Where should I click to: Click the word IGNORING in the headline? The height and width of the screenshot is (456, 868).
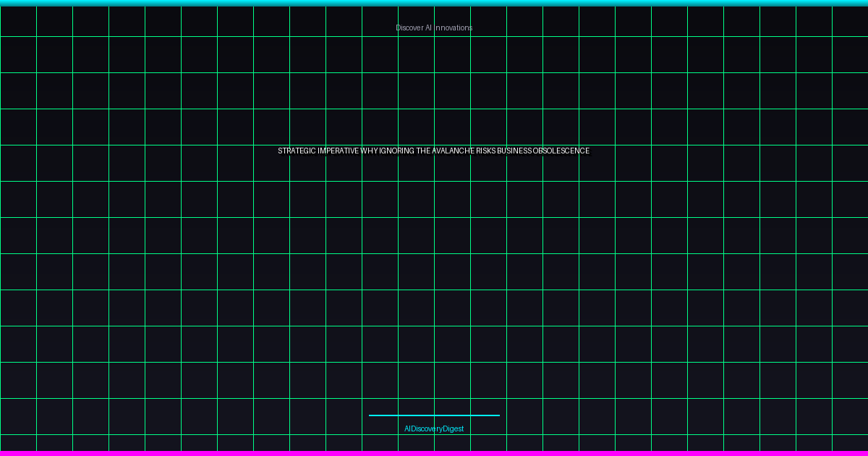(x=396, y=151)
